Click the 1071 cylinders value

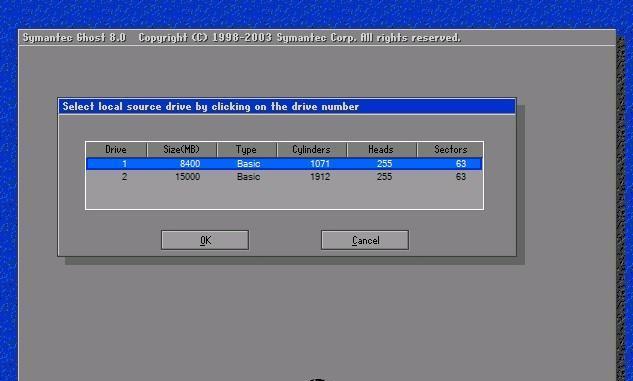(x=320, y=164)
